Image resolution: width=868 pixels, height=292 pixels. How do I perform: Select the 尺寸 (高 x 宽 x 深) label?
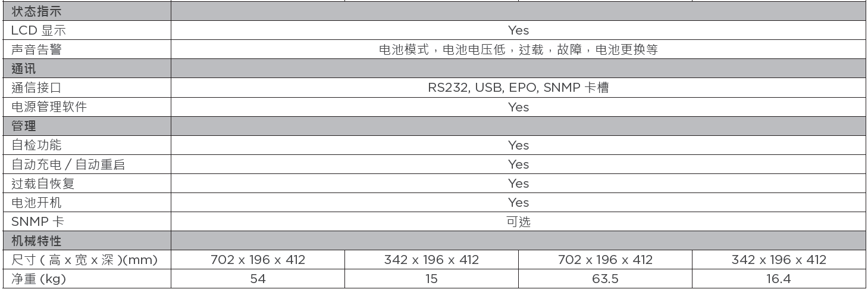(x=84, y=260)
